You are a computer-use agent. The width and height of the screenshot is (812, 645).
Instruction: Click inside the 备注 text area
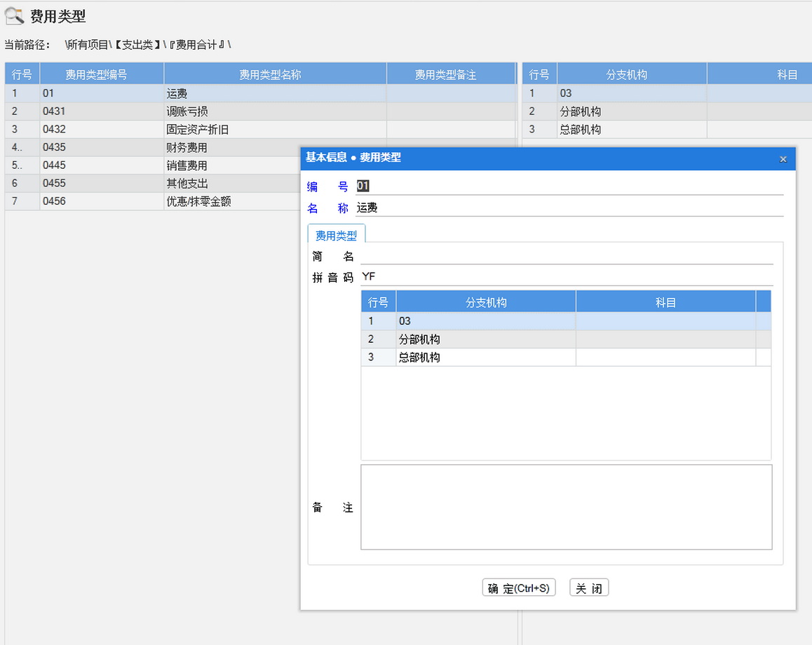(x=566, y=507)
